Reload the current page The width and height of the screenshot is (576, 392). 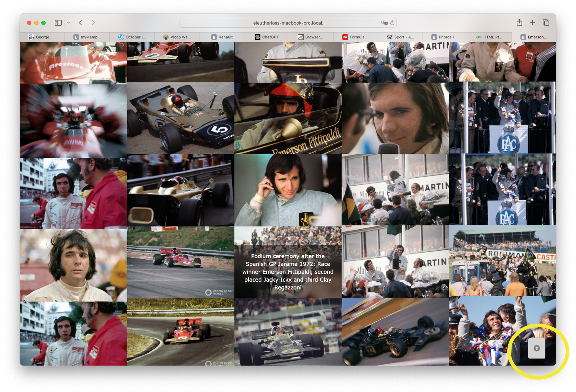[x=392, y=23]
